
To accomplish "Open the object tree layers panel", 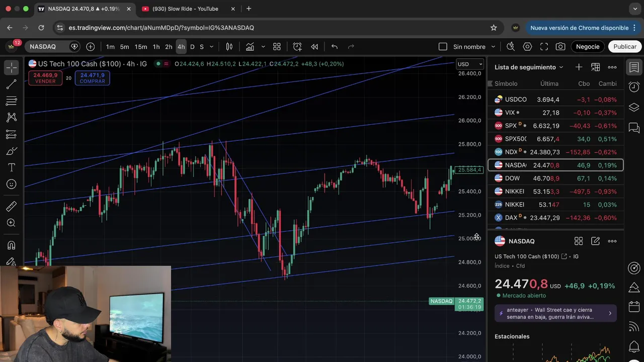I will (x=634, y=107).
